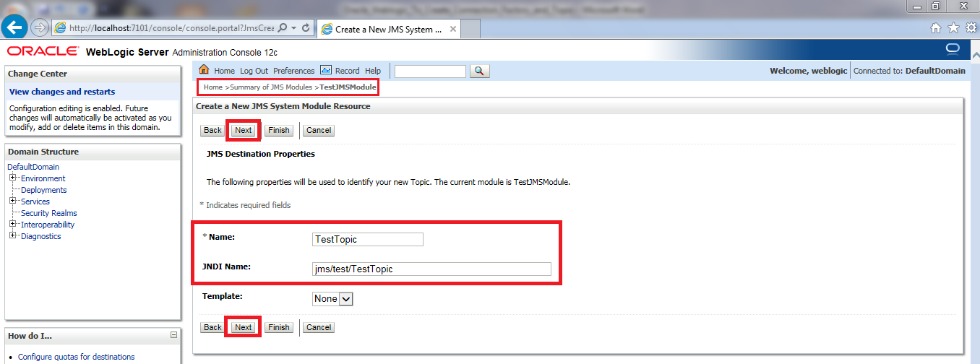980x364 pixels.
Task: Click the browser back arrow button
Action: [14, 28]
